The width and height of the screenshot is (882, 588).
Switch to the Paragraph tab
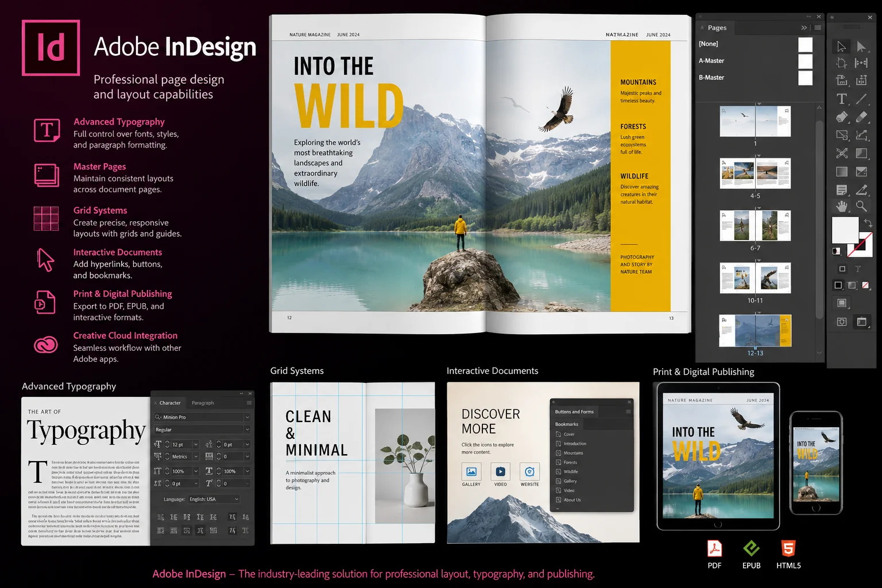[x=203, y=403]
